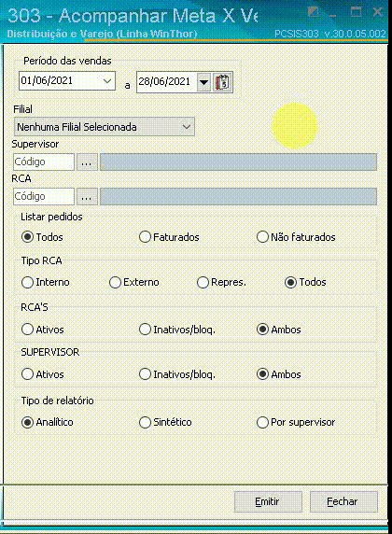This screenshot has height=534, width=392.
Task: Select Inativos/bloq. in the SUPERVISOR group
Action: point(177,374)
